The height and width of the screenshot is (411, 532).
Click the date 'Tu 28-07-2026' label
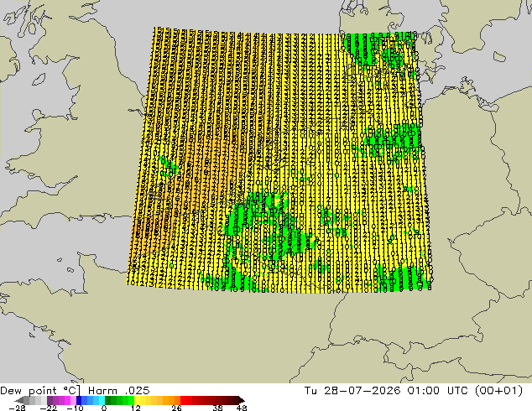pos(352,391)
